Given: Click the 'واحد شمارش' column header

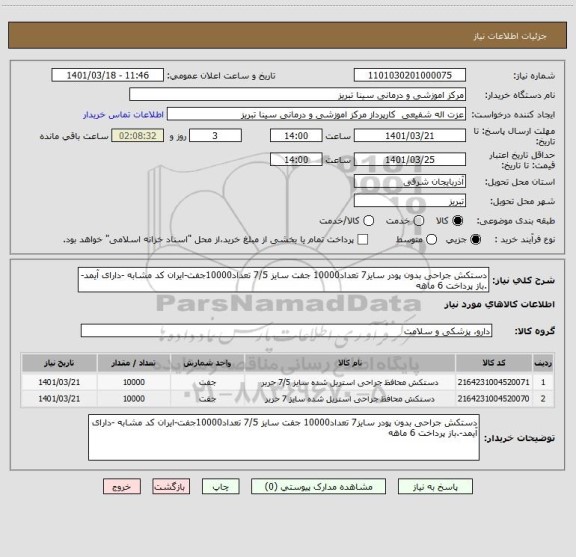Looking at the screenshot, I should point(207,363).
